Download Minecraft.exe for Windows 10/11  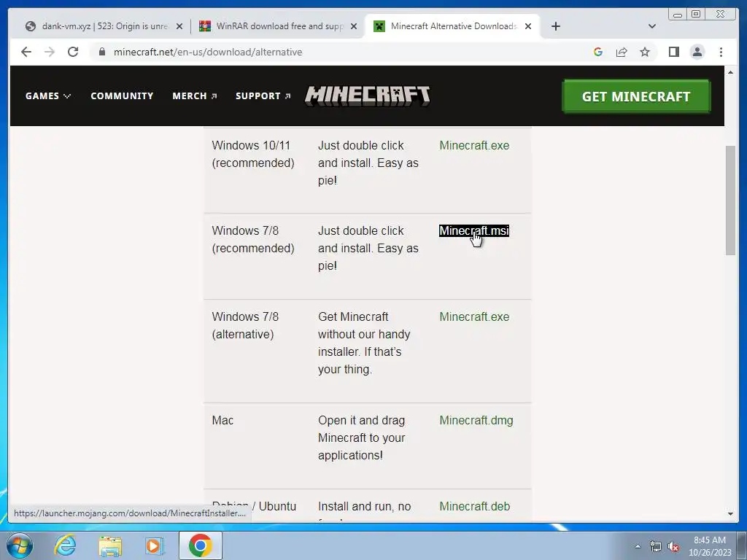click(474, 145)
